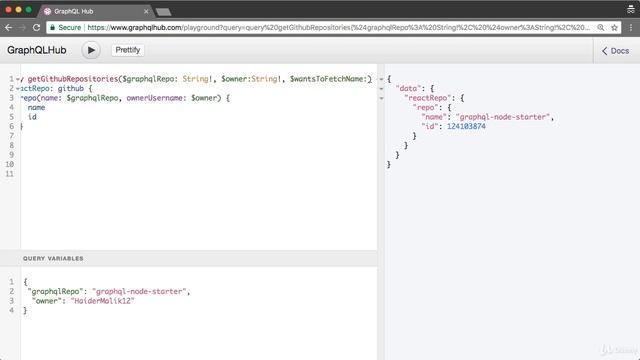Viewport: 640px width, 360px height.
Task: Click the GraphQLHub logo title
Action: tap(37, 50)
